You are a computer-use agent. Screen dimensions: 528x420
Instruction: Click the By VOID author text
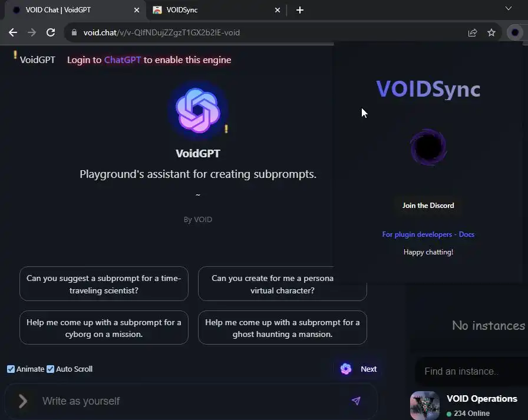[198, 220]
